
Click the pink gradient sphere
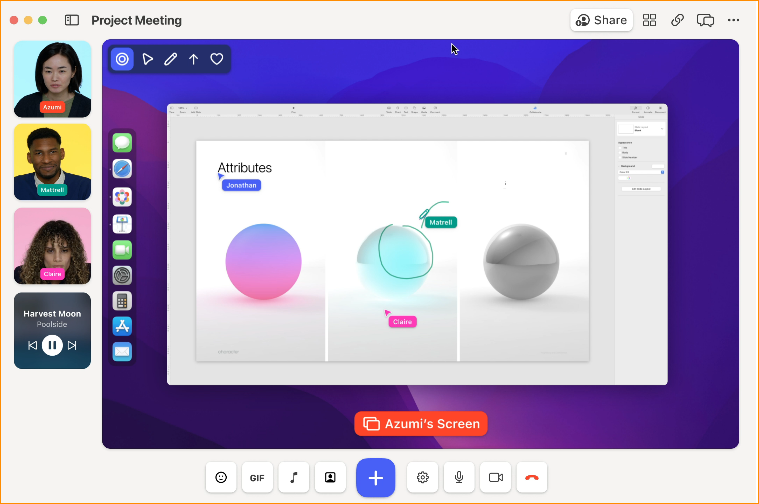coord(263,261)
